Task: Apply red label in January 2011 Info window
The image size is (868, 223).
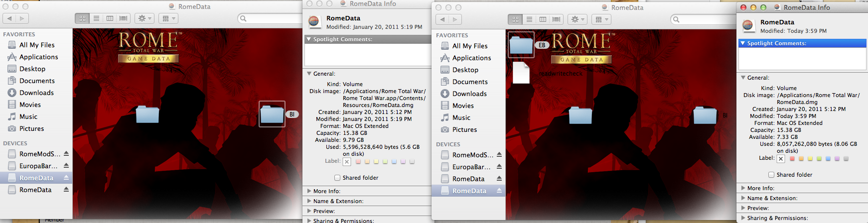Action: click(x=358, y=161)
